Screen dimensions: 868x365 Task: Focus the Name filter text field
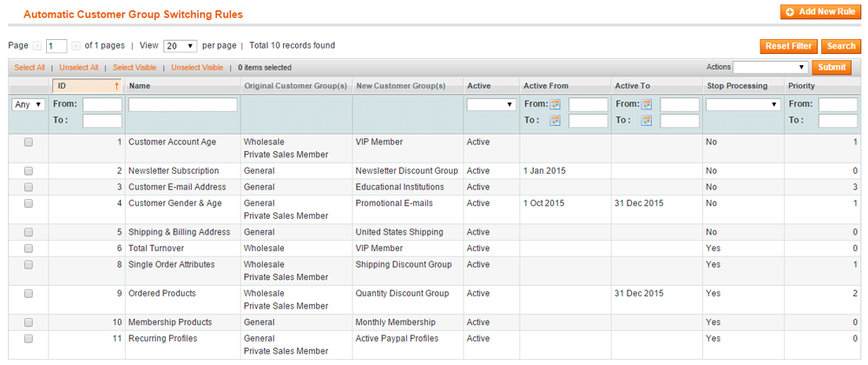tap(182, 104)
